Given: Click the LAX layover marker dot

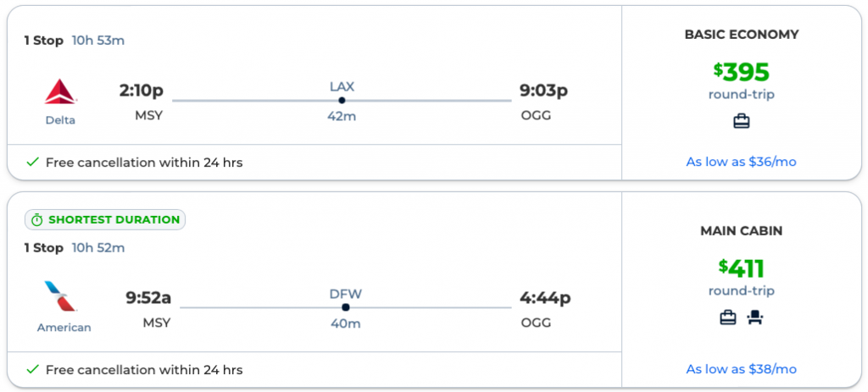Looking at the screenshot, I should [342, 100].
